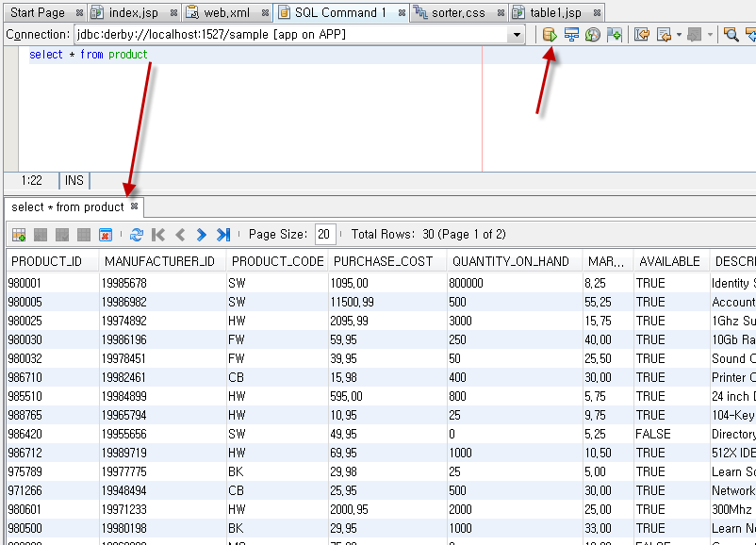
Task: Click the Last Edit back arrow icon
Action: (642, 35)
